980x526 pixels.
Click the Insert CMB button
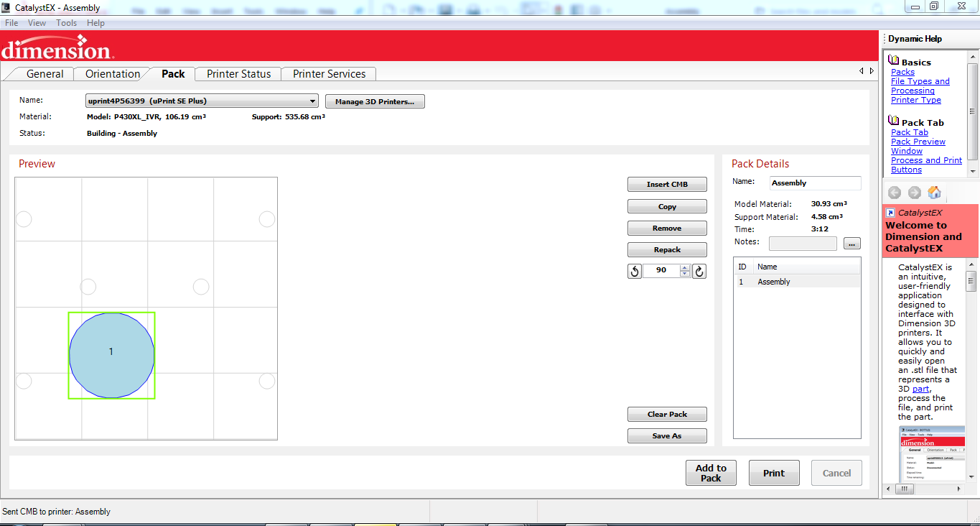pyautogui.click(x=667, y=185)
